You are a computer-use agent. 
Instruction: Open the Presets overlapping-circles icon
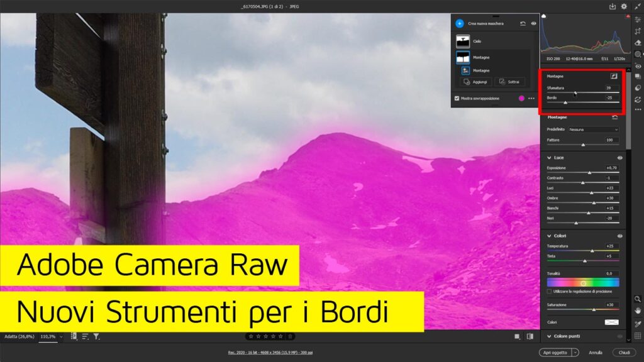[638, 88]
